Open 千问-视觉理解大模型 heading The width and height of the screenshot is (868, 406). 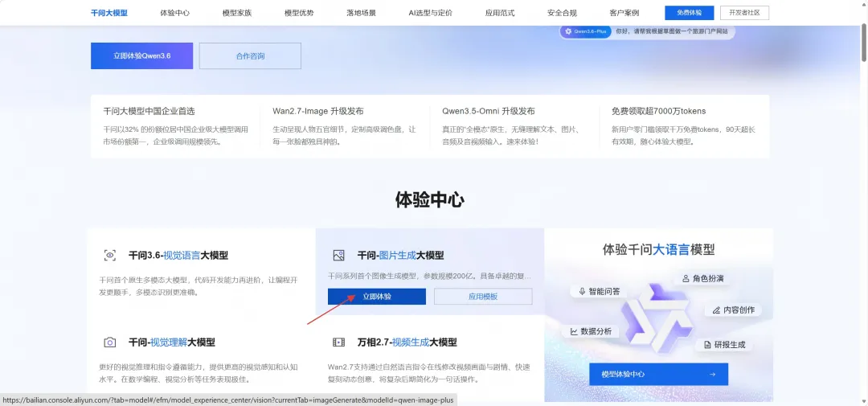172,342
